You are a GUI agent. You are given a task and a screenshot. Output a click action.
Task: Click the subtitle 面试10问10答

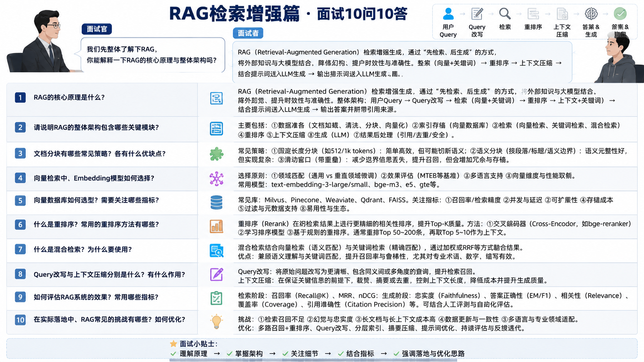362,14
